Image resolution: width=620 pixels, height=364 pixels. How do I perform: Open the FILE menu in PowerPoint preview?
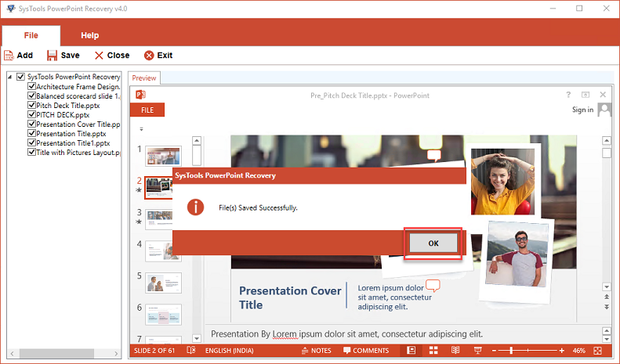coord(147,110)
